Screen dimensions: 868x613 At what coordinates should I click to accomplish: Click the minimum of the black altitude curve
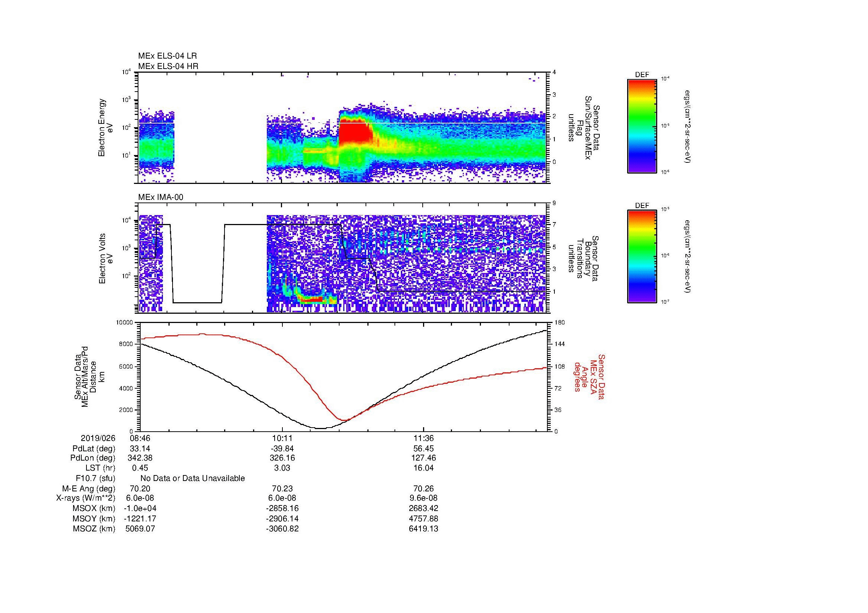point(321,428)
